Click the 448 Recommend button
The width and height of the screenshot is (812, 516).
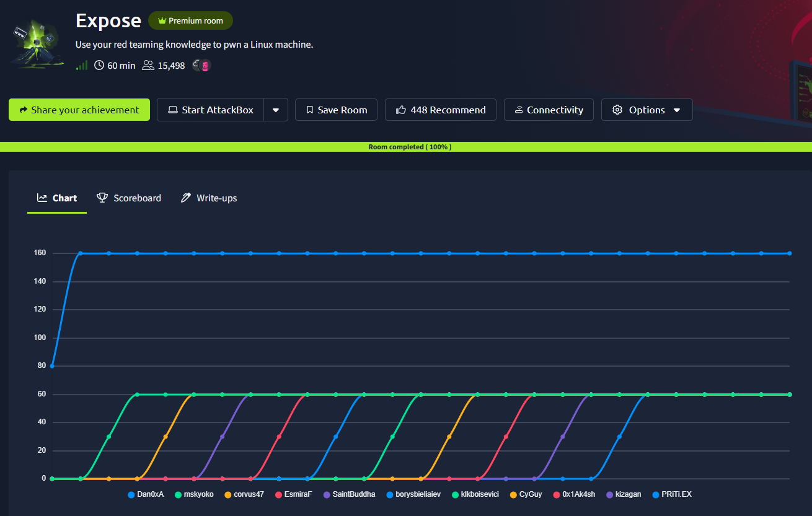pos(440,110)
